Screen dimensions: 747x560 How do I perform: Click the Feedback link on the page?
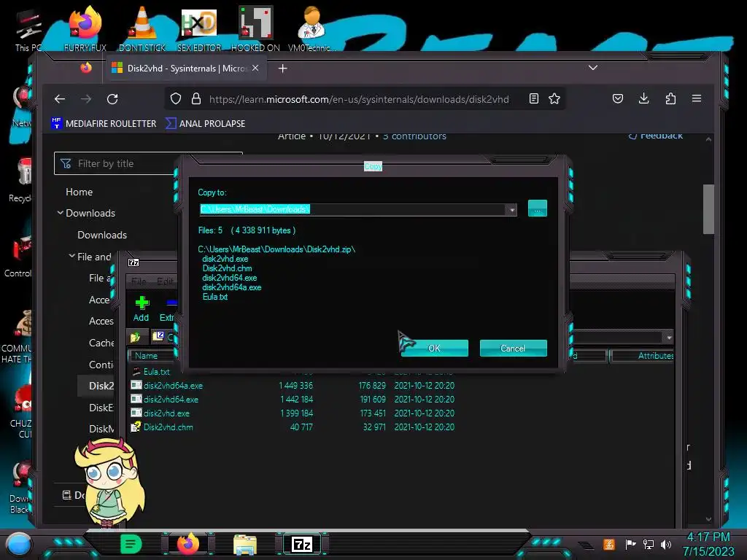tap(656, 136)
